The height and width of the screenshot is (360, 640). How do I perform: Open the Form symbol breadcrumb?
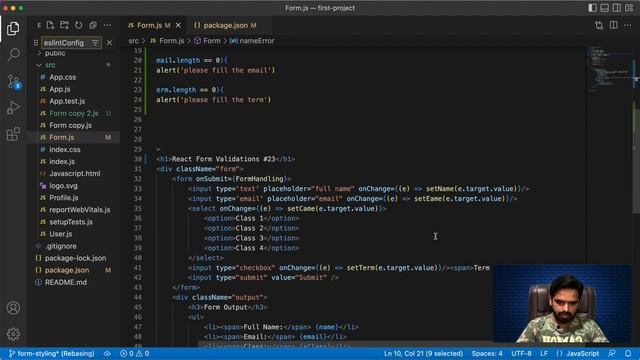[207, 41]
